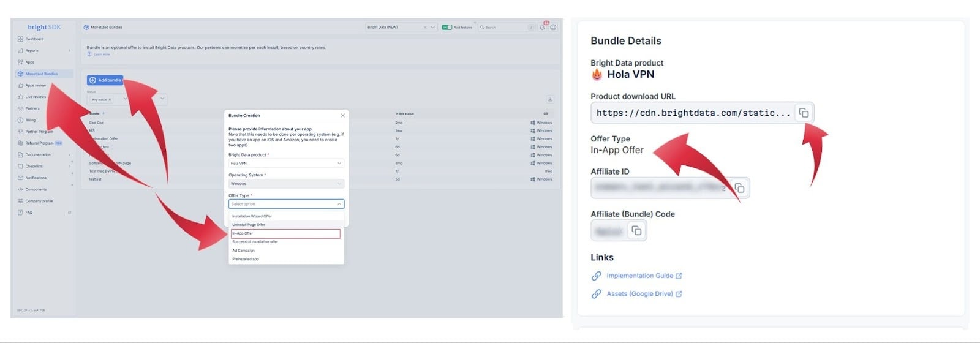Go to Apps in the sidebar
Screen dimensions: 980x343
click(29, 62)
